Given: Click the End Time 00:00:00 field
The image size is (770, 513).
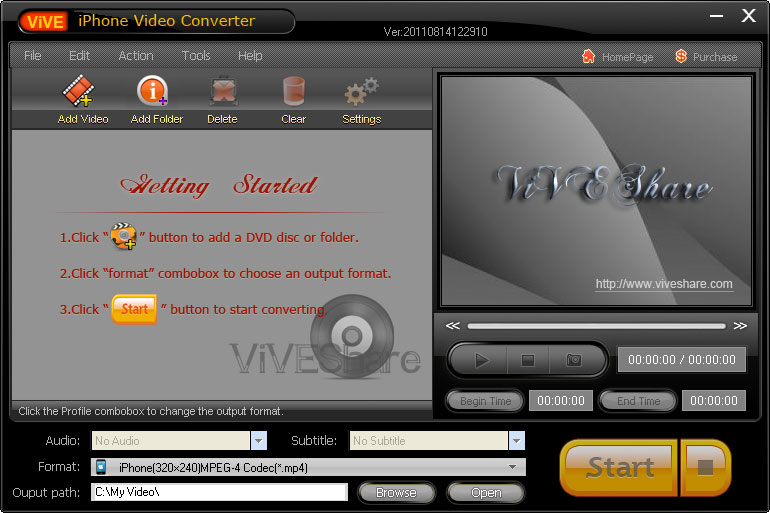Looking at the screenshot, I should click(714, 401).
